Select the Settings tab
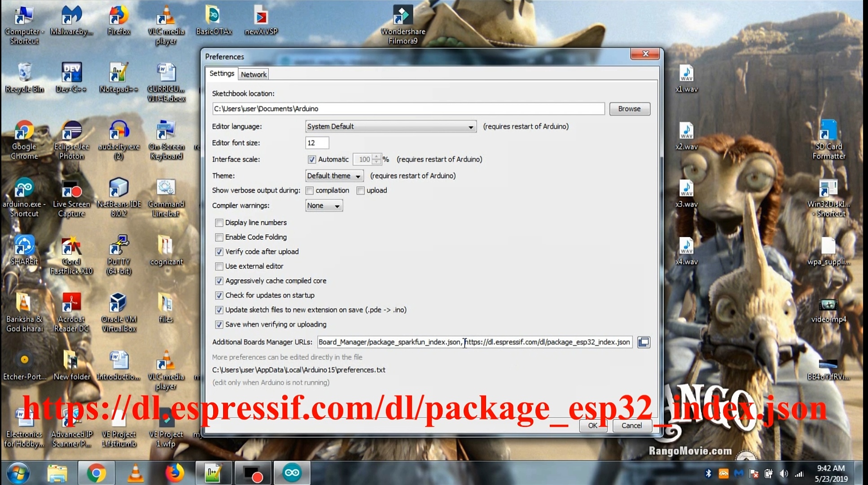The height and width of the screenshot is (485, 868). [221, 73]
